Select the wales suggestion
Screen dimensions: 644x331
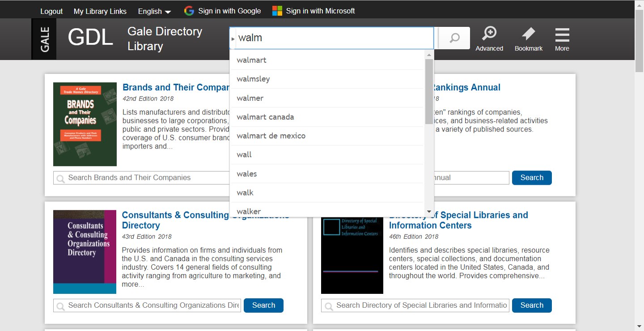click(x=326, y=174)
